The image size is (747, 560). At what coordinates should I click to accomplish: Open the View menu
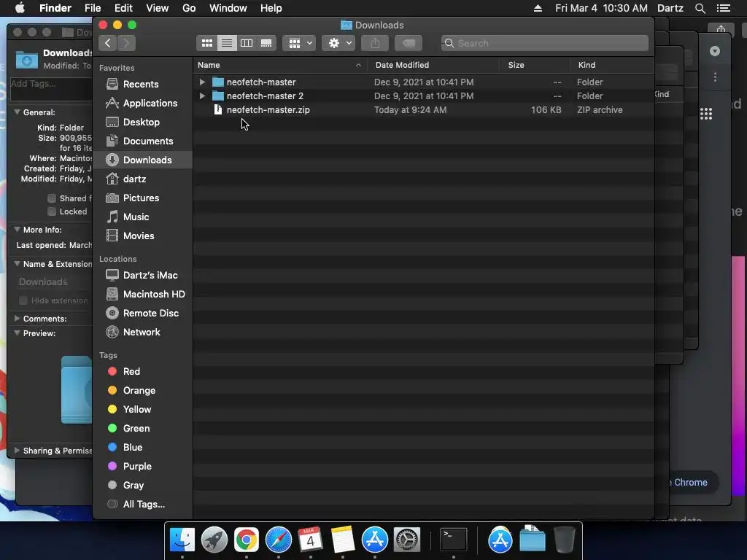tap(158, 8)
